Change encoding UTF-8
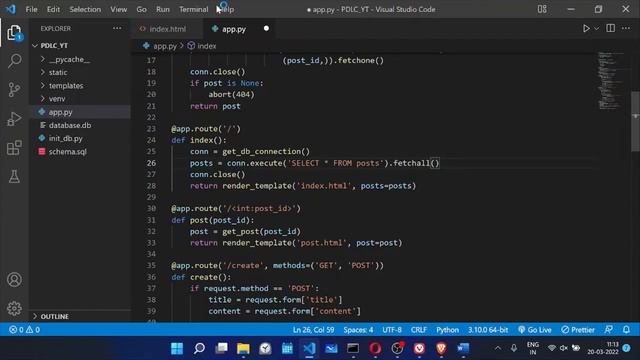This screenshot has height=360, width=640. (x=392, y=330)
